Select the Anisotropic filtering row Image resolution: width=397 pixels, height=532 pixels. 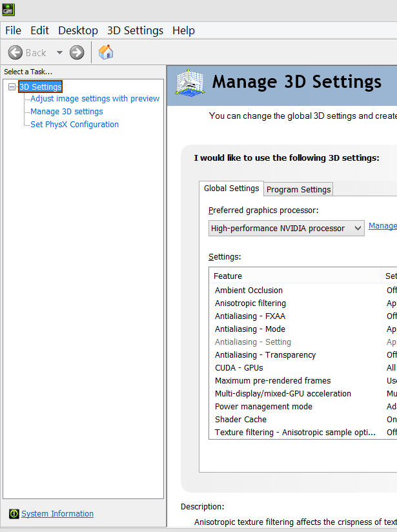coord(303,303)
